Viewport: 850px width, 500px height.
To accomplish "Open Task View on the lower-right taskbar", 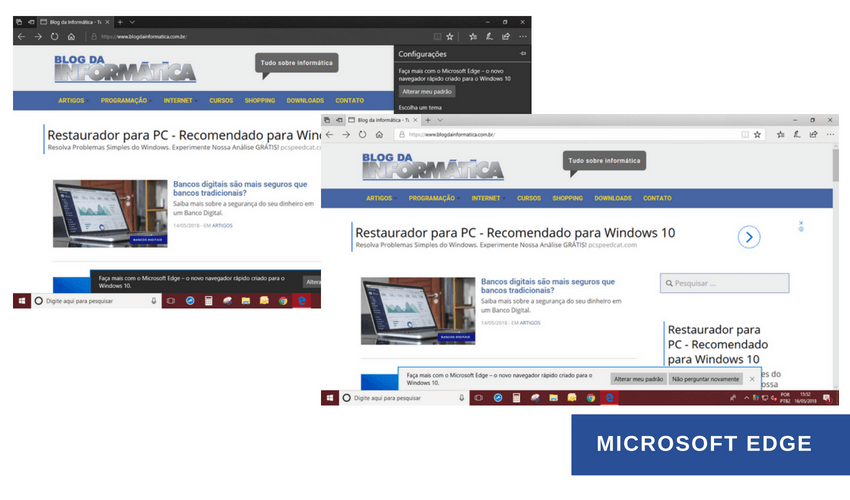I will 478,398.
